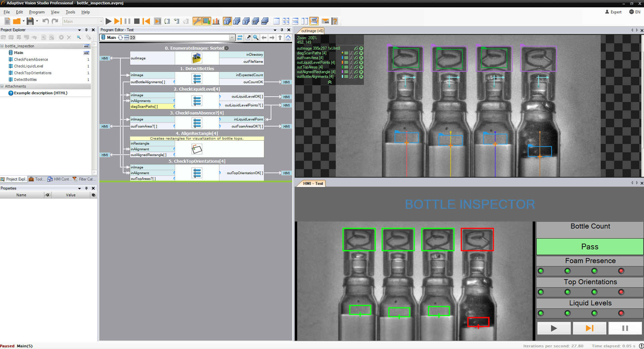This screenshot has width=644, height=349.
Task: Collapse the bottle_inspection tree node
Action: tap(2, 46)
